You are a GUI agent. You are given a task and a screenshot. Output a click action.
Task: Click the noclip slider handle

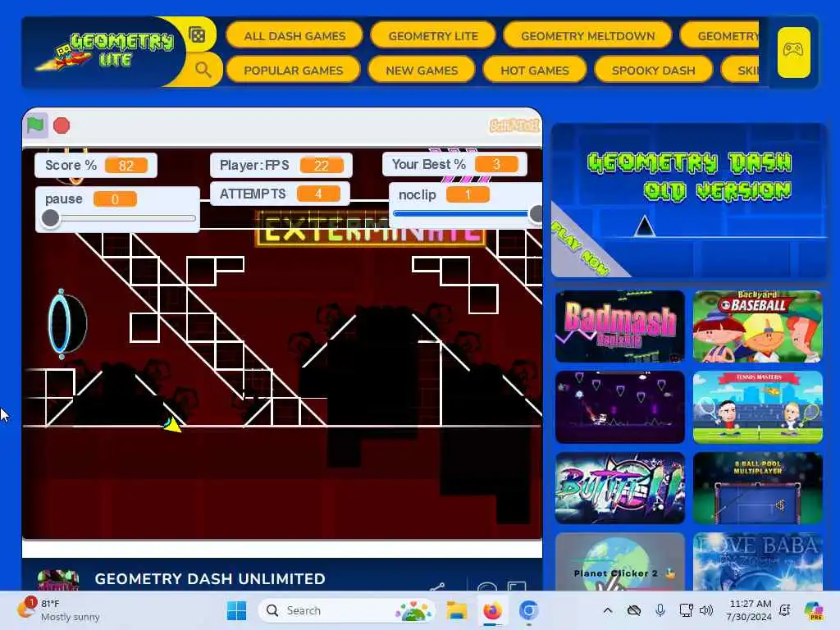536,213
